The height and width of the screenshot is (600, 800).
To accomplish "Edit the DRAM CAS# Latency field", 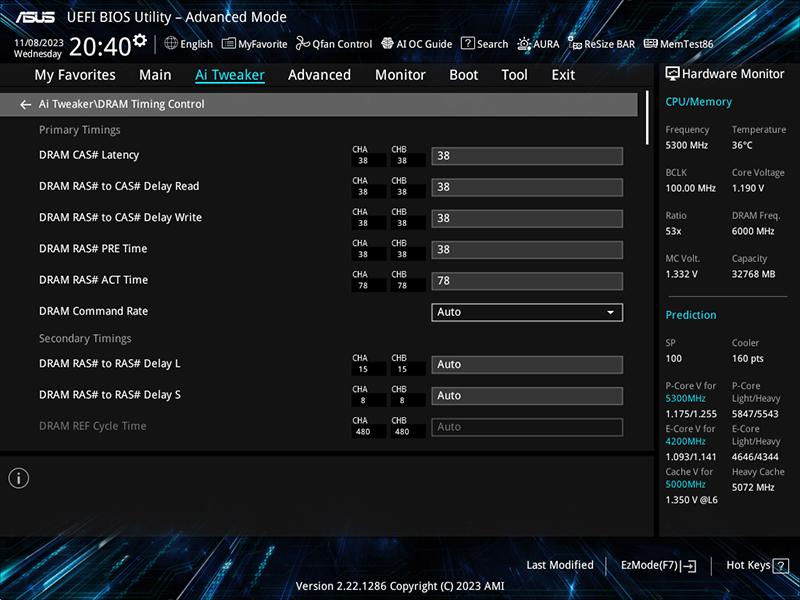I will pyautogui.click(x=527, y=156).
